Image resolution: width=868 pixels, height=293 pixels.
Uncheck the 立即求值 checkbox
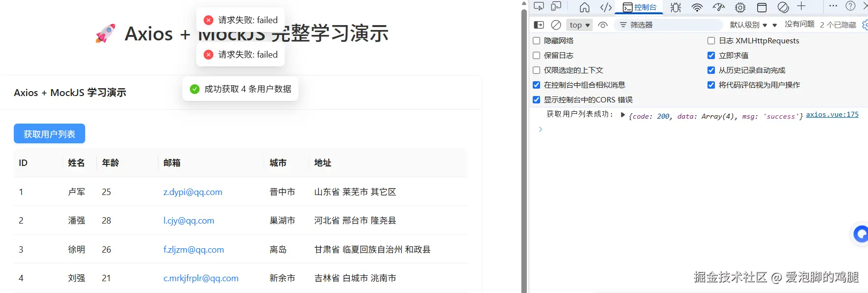pos(711,55)
